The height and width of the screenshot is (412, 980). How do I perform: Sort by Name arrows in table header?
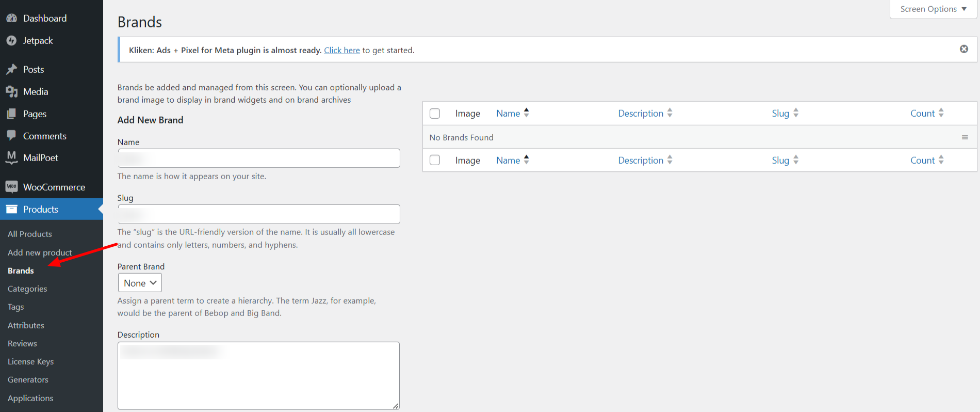(526, 113)
